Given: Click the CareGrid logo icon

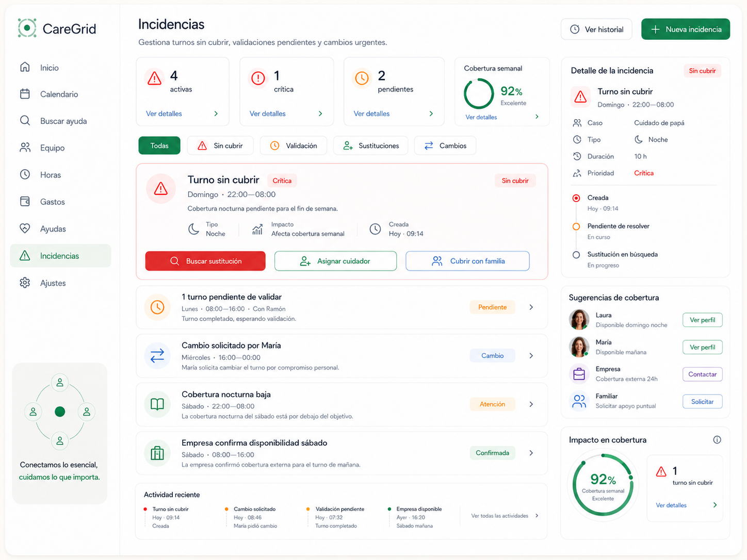Looking at the screenshot, I should 27,28.
